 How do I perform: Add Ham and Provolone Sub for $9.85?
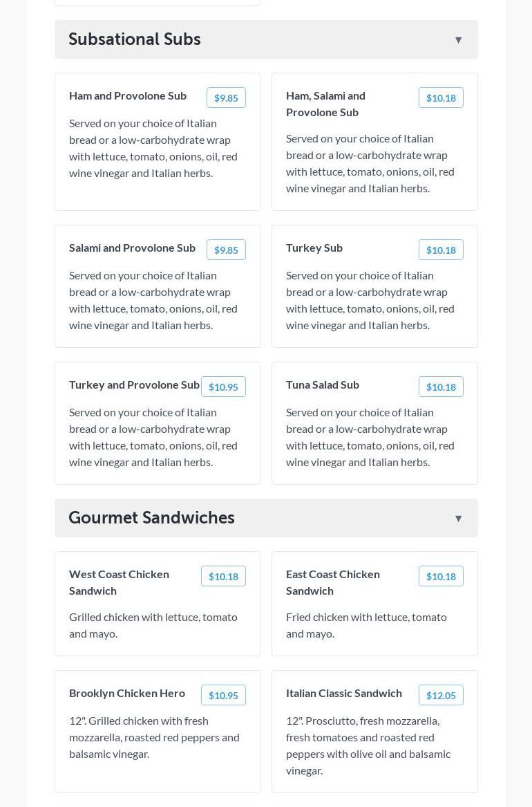pos(226,98)
